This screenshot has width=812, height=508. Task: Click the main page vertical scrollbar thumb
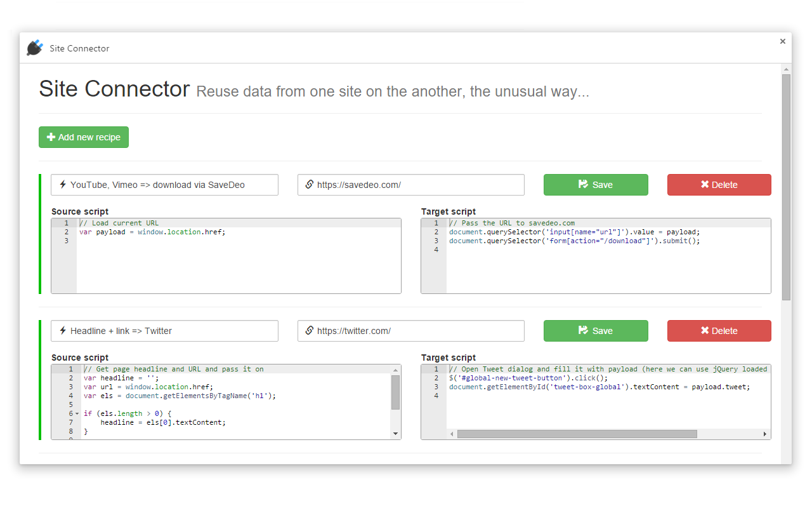tap(787, 187)
